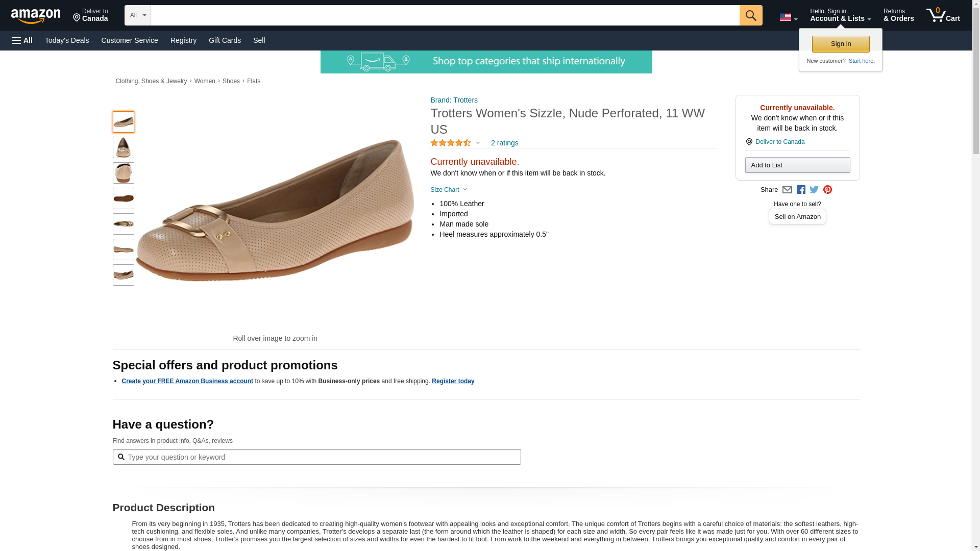Open the star rating breakdown popover
980x551 pixels.
tap(455, 143)
